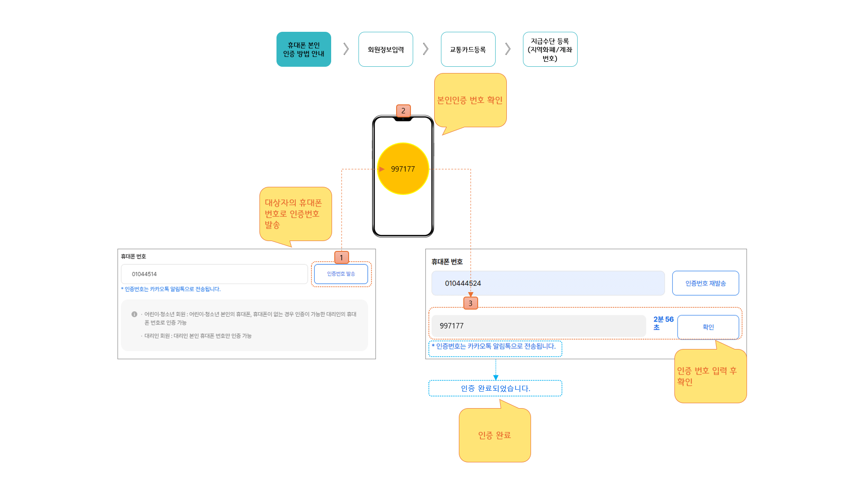Click chevron arrow after first step box
This screenshot has width=868, height=487.
(x=346, y=49)
